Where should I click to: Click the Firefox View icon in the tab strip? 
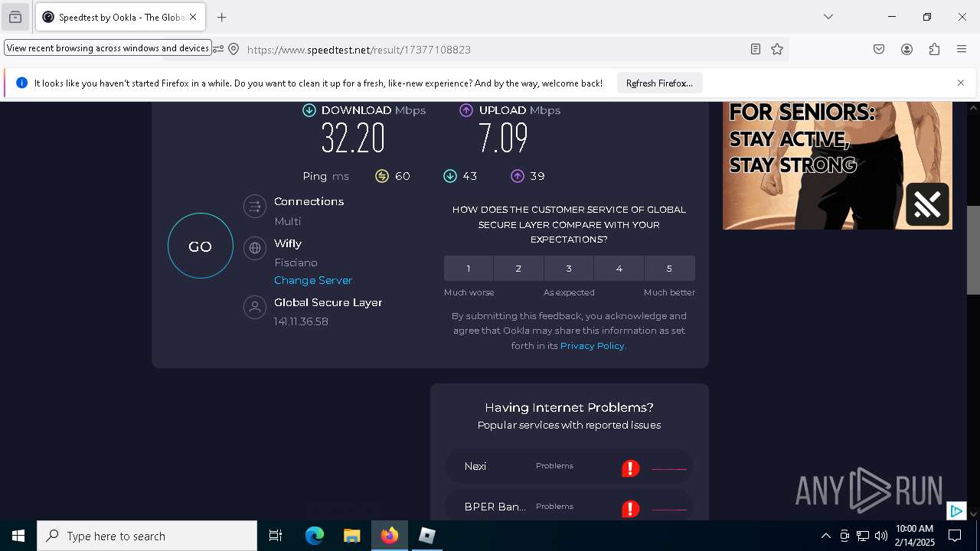click(15, 17)
